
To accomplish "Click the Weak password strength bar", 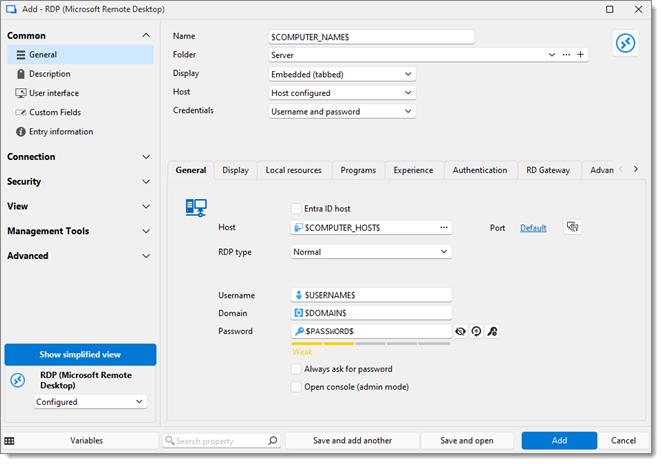I will (371, 344).
